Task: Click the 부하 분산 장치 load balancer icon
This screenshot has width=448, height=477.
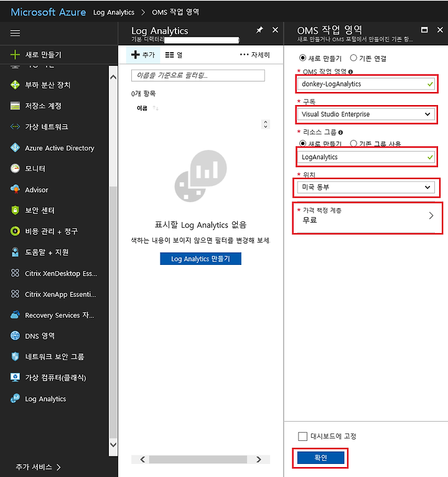Action: pyautogui.click(x=15, y=85)
